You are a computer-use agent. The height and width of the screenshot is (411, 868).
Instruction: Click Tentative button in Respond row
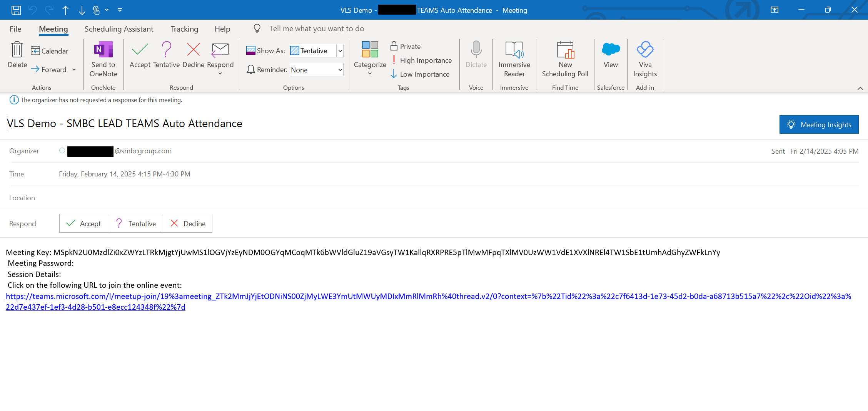coord(135,223)
